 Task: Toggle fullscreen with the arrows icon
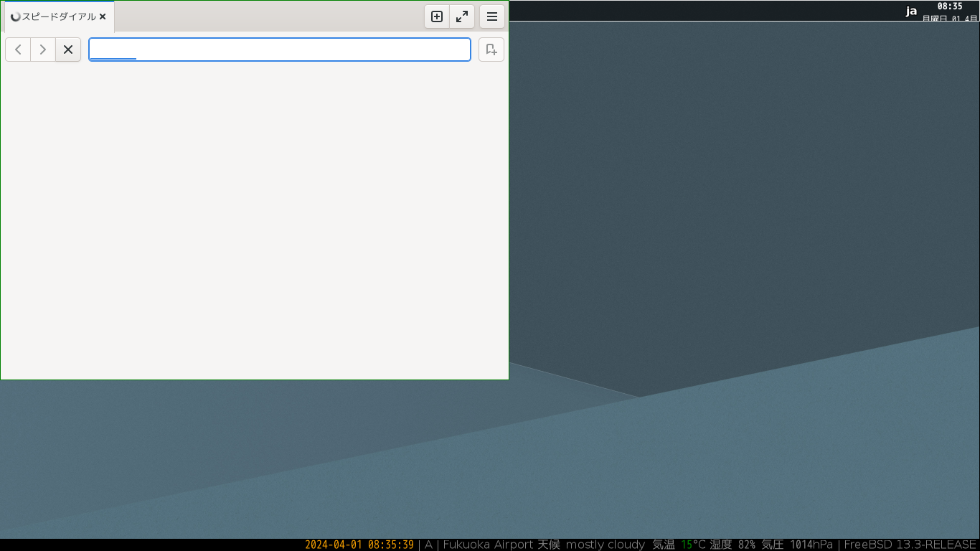pyautogui.click(x=462, y=17)
